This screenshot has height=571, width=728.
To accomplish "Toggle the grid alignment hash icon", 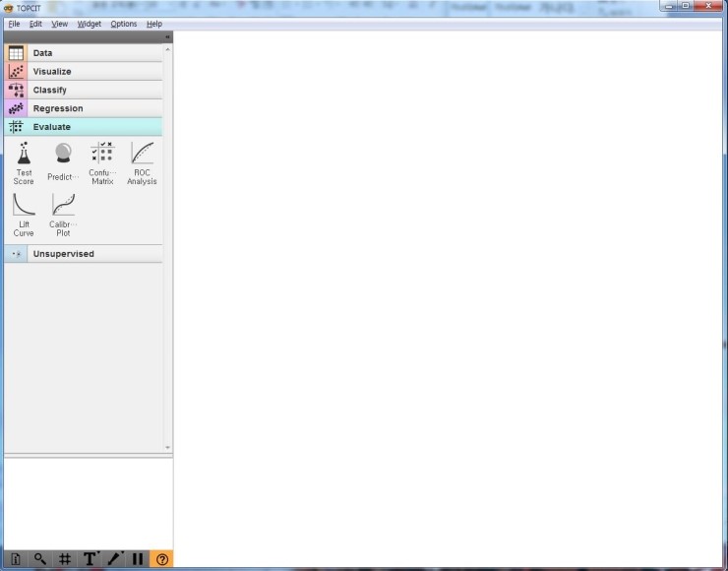I will click(x=65, y=559).
